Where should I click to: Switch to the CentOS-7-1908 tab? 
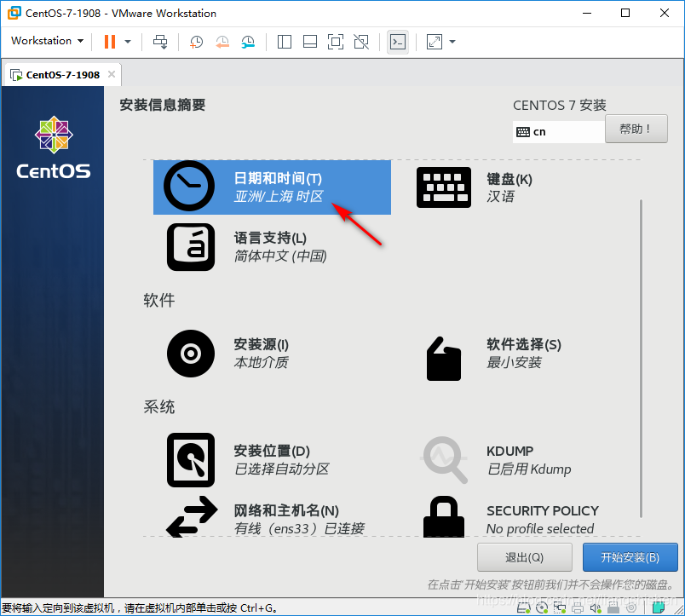[60, 74]
